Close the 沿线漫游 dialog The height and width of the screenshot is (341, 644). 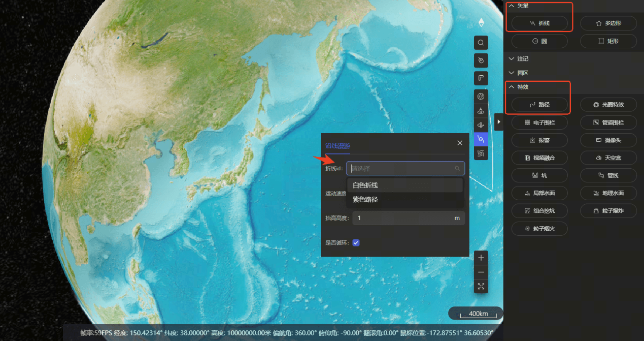coord(460,143)
